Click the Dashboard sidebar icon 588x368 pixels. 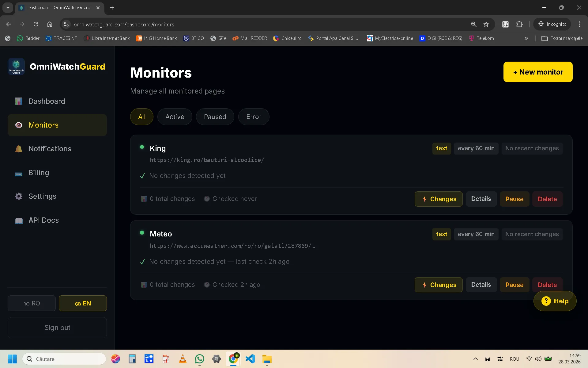tap(19, 101)
